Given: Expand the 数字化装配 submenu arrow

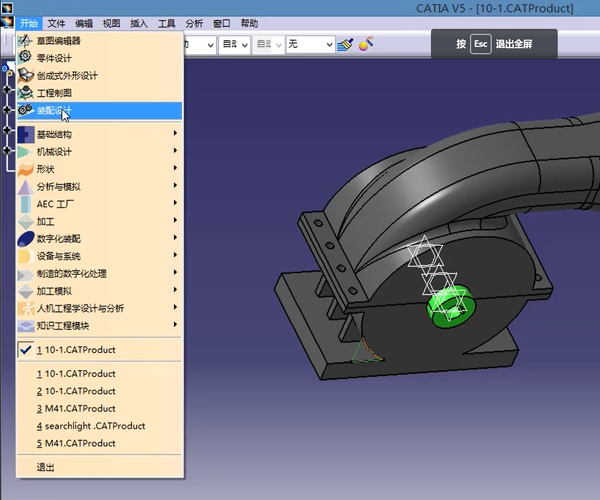Looking at the screenshot, I should click(x=175, y=238).
